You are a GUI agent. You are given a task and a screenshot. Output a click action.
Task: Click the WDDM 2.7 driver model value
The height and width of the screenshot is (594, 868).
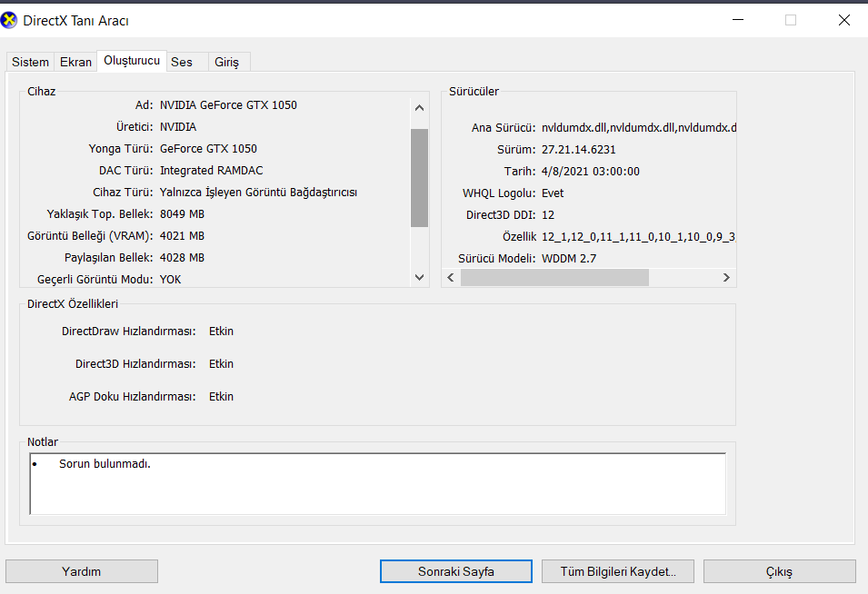[569, 259]
